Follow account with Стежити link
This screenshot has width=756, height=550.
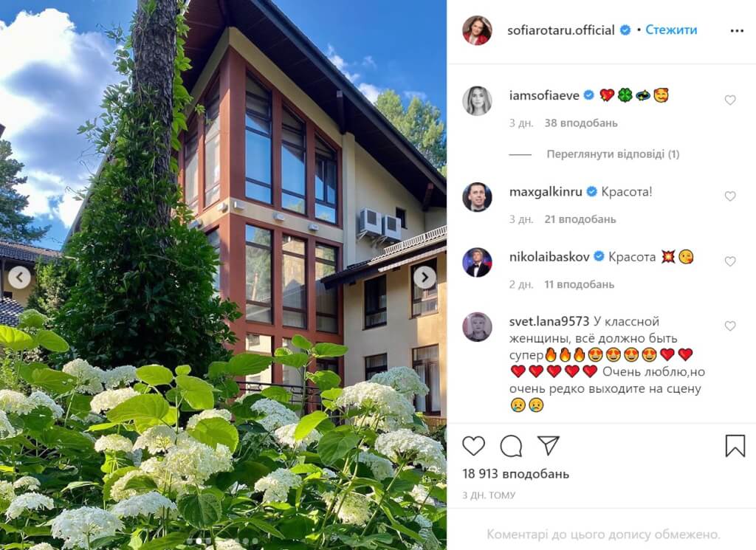671,30
